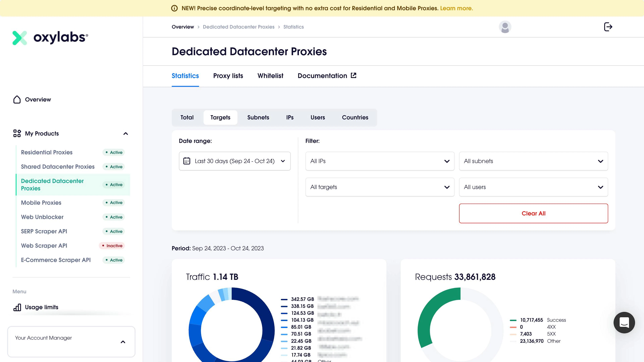Click the Usage limits chart icon

17,307
